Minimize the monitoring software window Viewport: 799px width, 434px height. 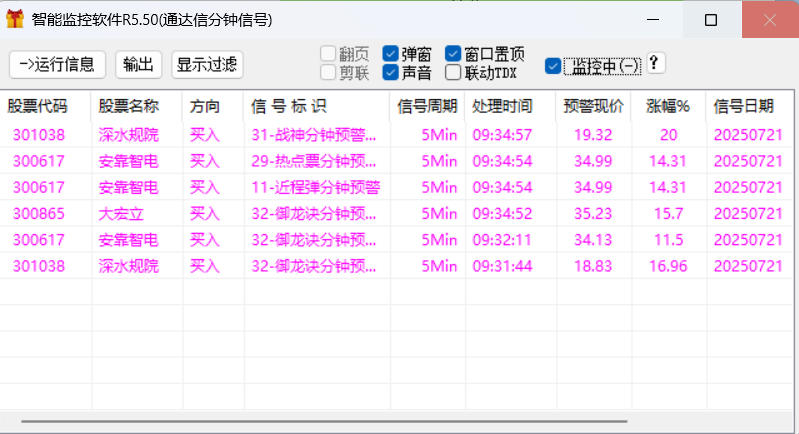pos(652,20)
